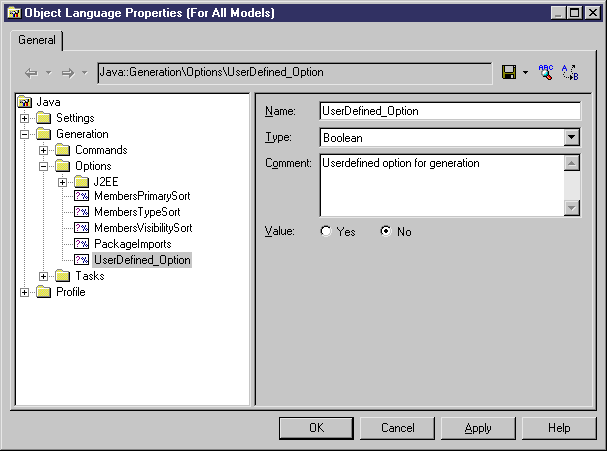Image resolution: width=607 pixels, height=451 pixels.
Task: Click the Comment text area
Action: (x=442, y=185)
